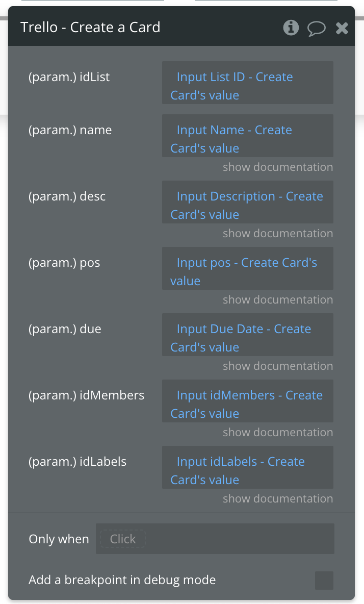Close the Trello Create a Card panel
Image resolution: width=364 pixels, height=604 pixels.
coord(342,28)
